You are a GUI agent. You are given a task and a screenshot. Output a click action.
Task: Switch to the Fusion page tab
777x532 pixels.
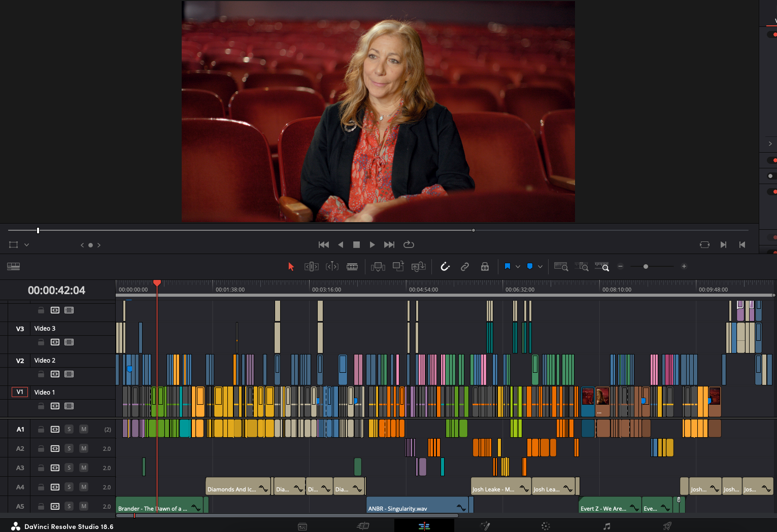[x=485, y=526]
